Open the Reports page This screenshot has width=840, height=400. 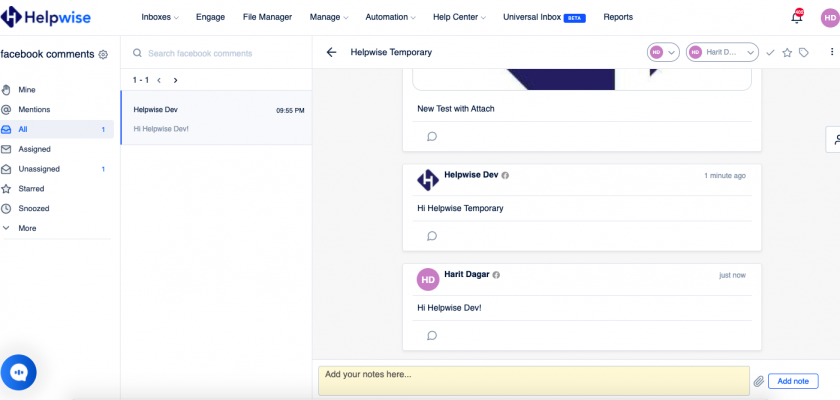click(x=618, y=17)
